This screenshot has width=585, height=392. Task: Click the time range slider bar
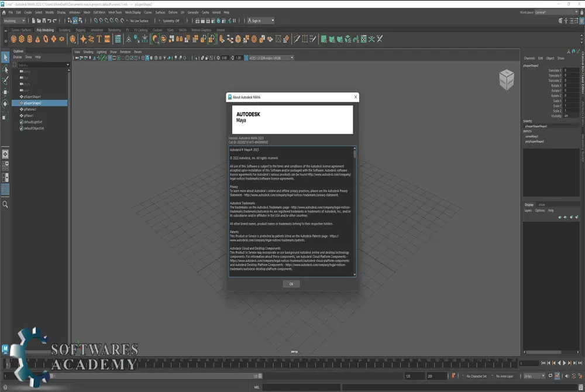point(156,376)
